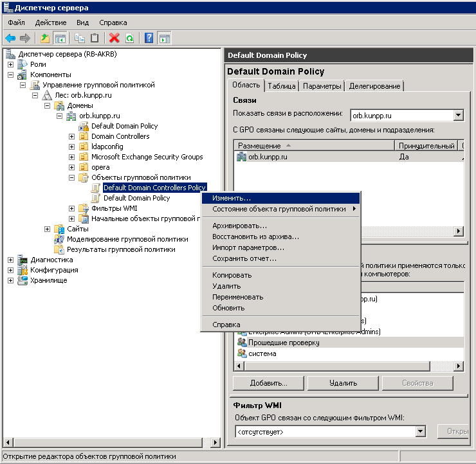Click the Up one level folder icon

[45, 39]
